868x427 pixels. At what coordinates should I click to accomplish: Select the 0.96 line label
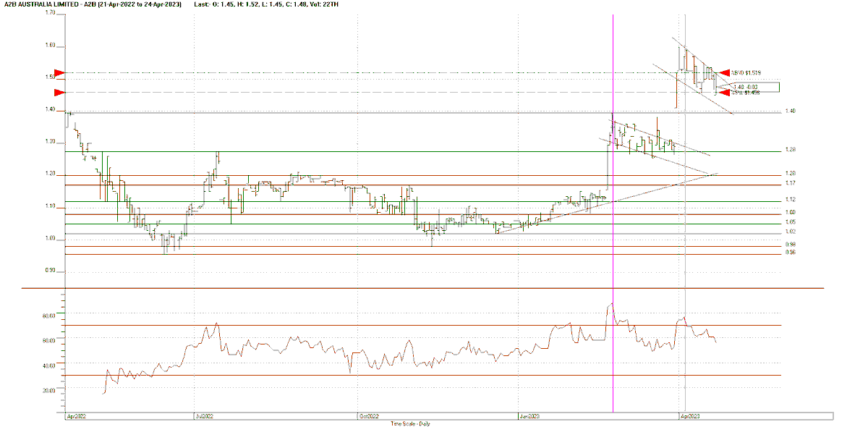[791, 252]
